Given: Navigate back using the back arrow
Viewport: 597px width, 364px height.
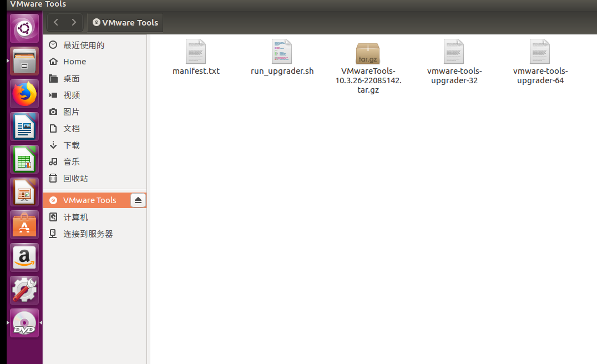Looking at the screenshot, I should pos(55,22).
